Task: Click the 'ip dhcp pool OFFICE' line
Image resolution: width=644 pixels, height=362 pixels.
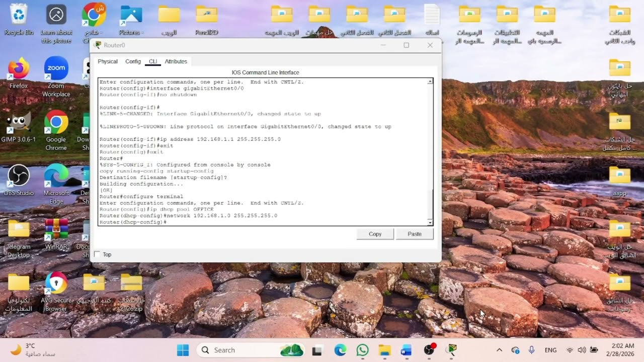Action: [x=156, y=209]
